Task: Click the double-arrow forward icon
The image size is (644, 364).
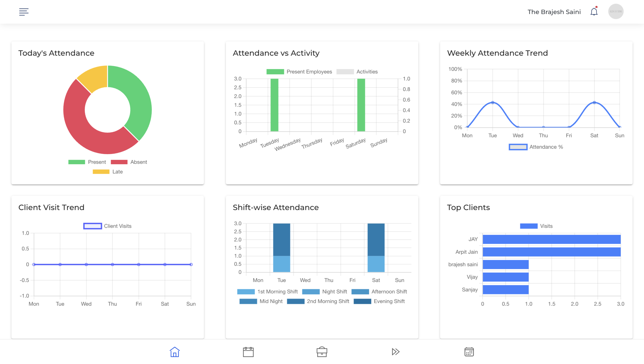Action: pos(395,352)
